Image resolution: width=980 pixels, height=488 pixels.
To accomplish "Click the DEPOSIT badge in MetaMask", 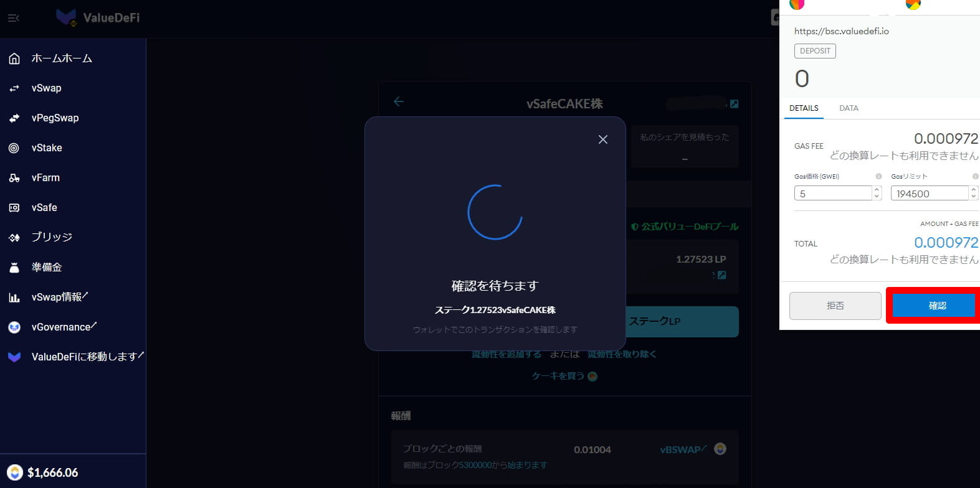I will point(815,51).
